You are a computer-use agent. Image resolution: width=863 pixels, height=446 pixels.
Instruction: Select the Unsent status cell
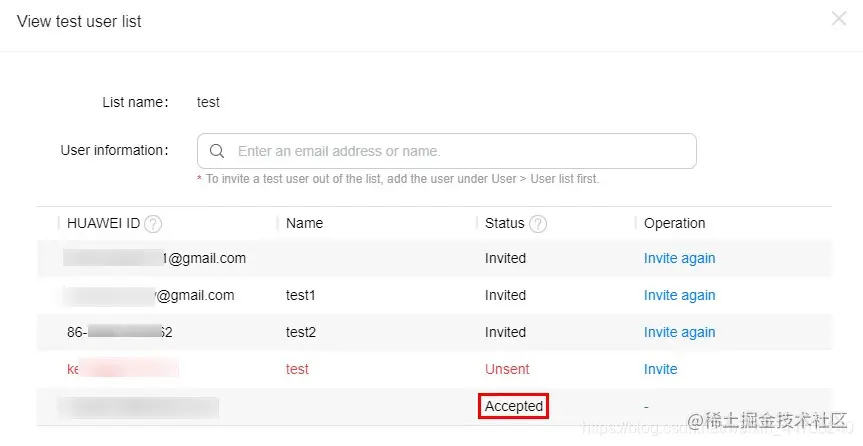coord(507,369)
